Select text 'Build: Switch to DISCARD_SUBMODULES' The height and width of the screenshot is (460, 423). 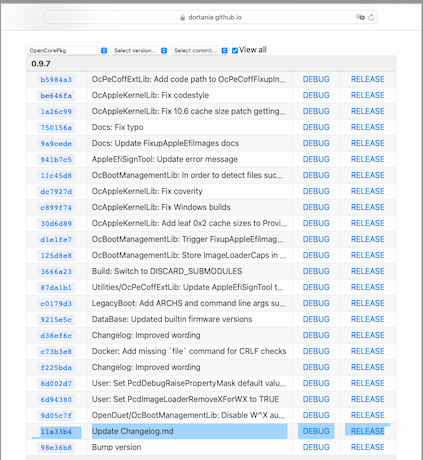167,271
